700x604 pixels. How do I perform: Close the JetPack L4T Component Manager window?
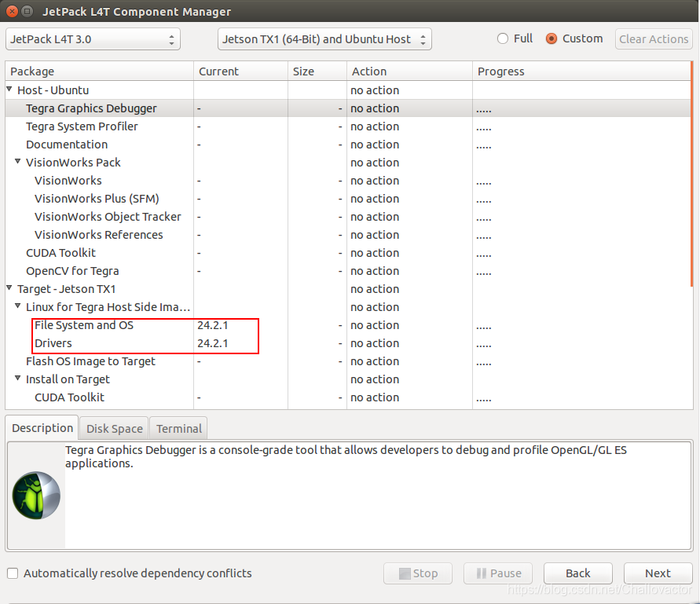12,11
